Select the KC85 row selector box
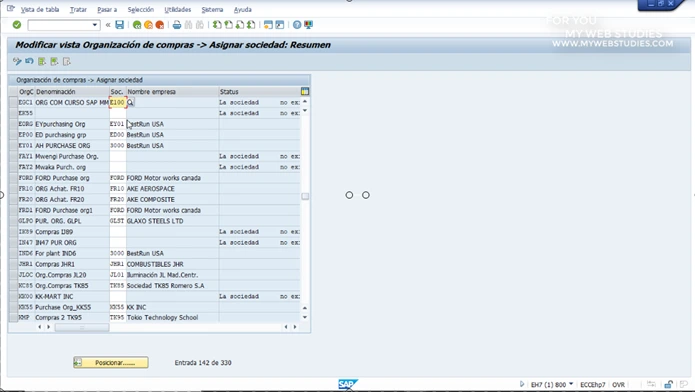The width and height of the screenshot is (695, 392). (x=13, y=286)
